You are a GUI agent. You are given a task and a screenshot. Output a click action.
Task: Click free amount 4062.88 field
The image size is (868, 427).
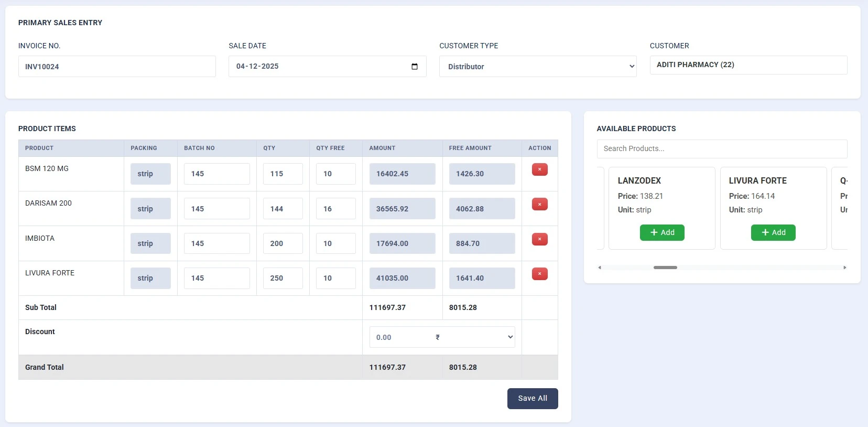tap(482, 209)
